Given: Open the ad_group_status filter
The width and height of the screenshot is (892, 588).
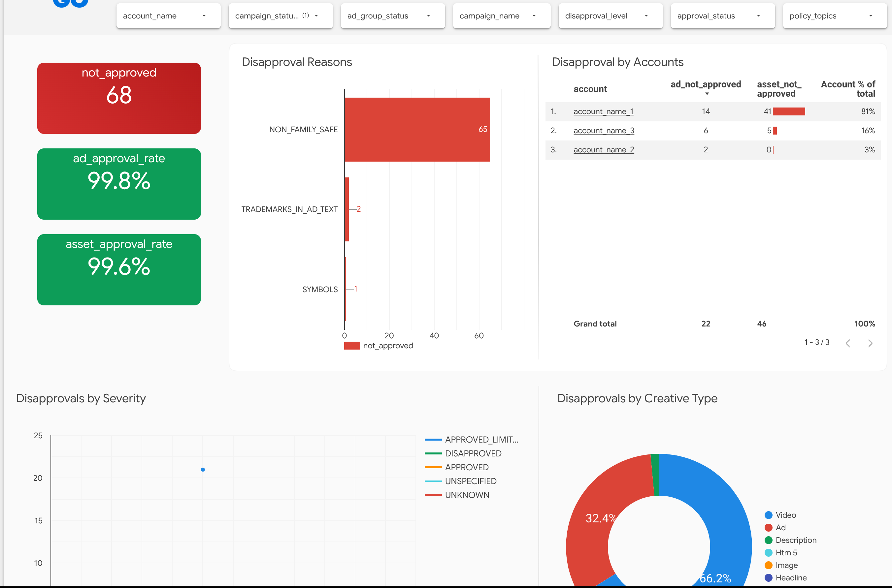Looking at the screenshot, I should pos(392,16).
